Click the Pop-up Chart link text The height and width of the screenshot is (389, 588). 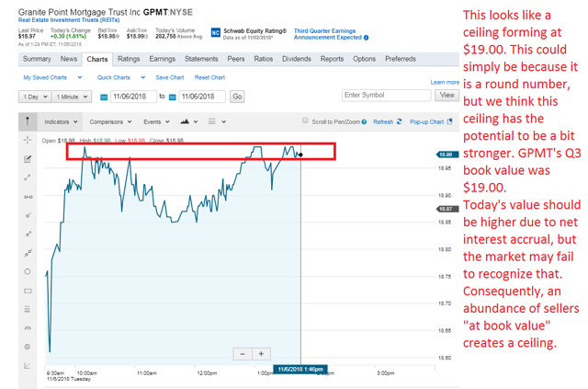pos(426,122)
